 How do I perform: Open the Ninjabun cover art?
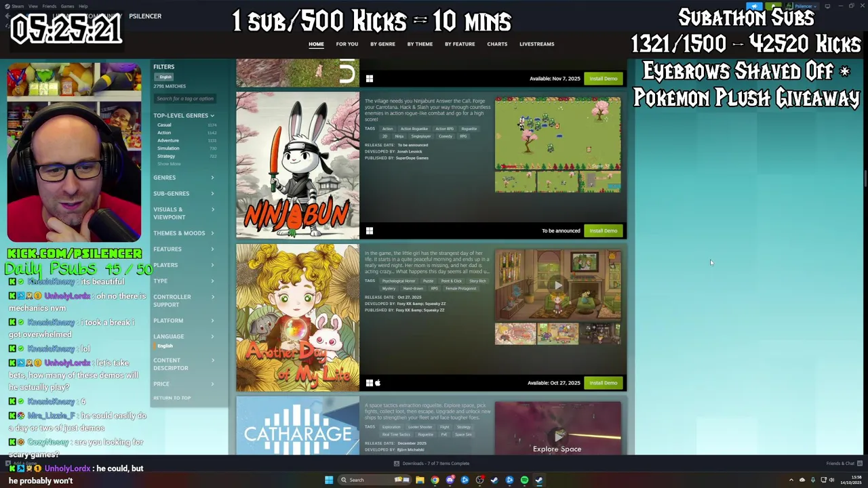click(298, 166)
